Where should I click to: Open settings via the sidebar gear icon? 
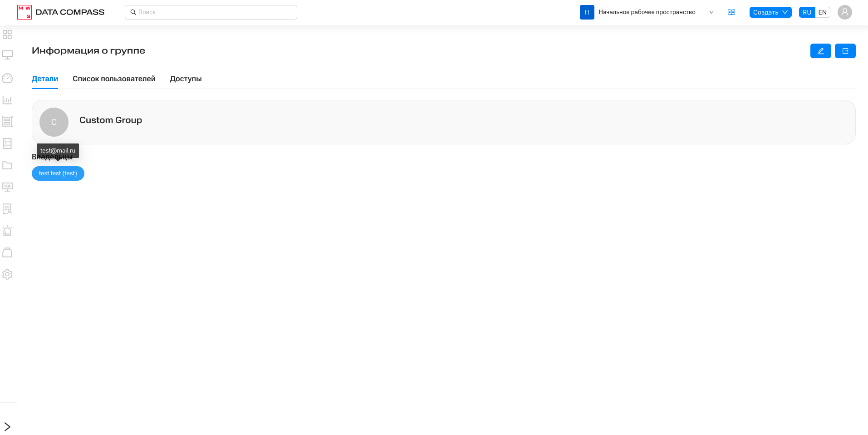click(x=7, y=274)
